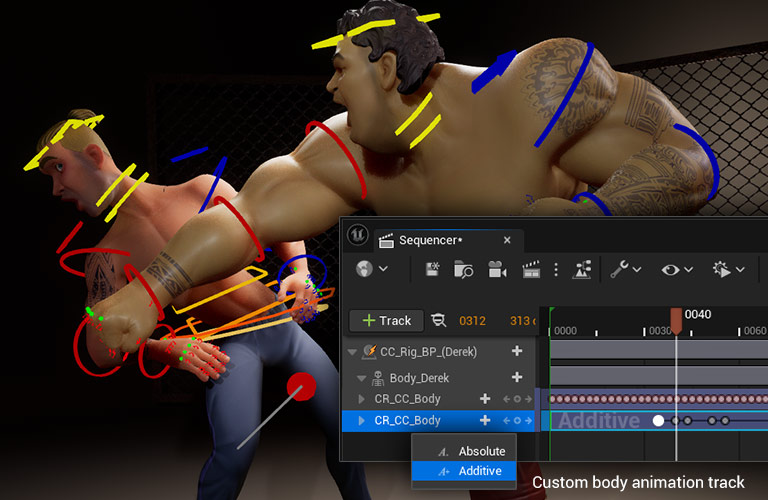Click the green plus Track button
The width and height of the screenshot is (768, 500).
(x=387, y=320)
